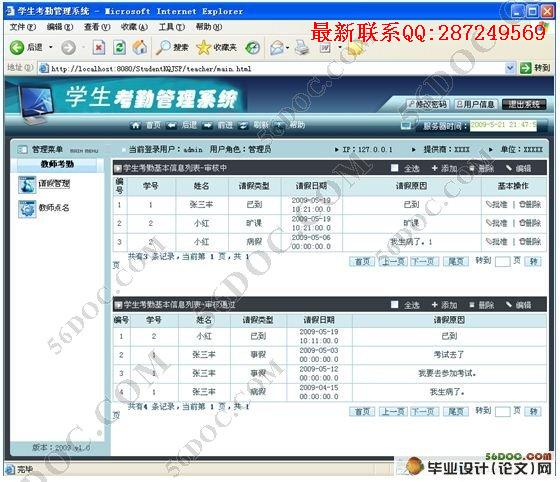This screenshot has width=560, height=482.
Task: Open the Mail button dropdown arrow
Action: (288, 47)
